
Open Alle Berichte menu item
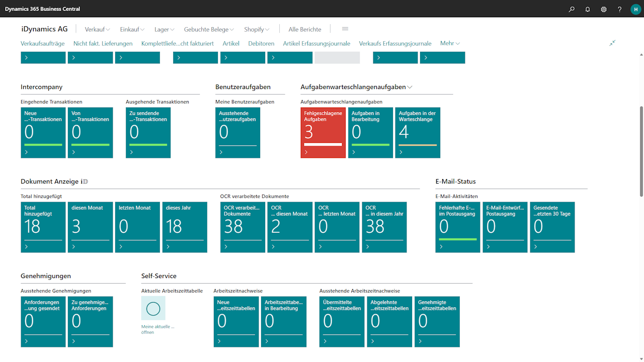coord(305,30)
